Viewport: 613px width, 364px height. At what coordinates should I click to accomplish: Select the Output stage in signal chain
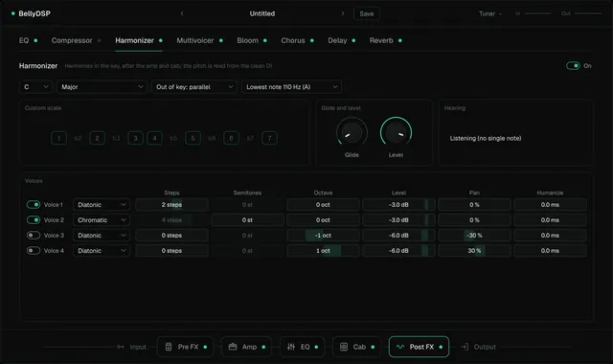(x=479, y=347)
